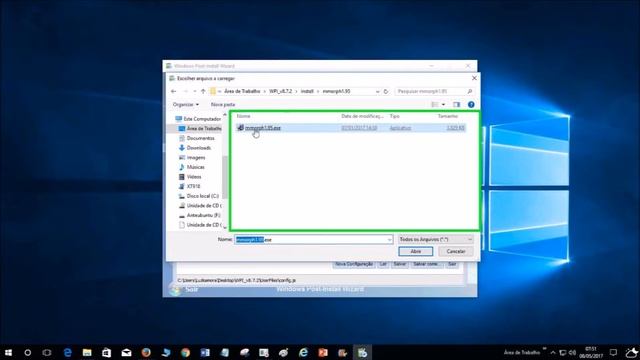Open Mail app from the taskbar
This screenshot has height=360, width=640.
[126, 352]
